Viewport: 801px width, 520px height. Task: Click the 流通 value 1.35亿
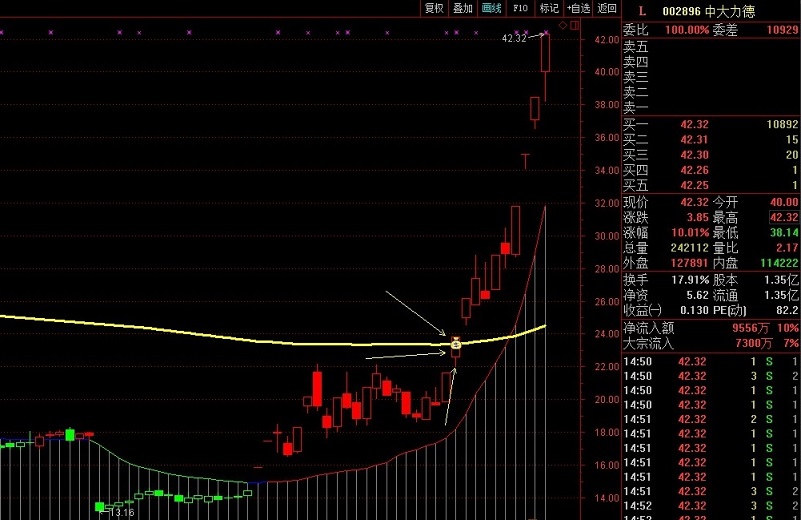(781, 295)
